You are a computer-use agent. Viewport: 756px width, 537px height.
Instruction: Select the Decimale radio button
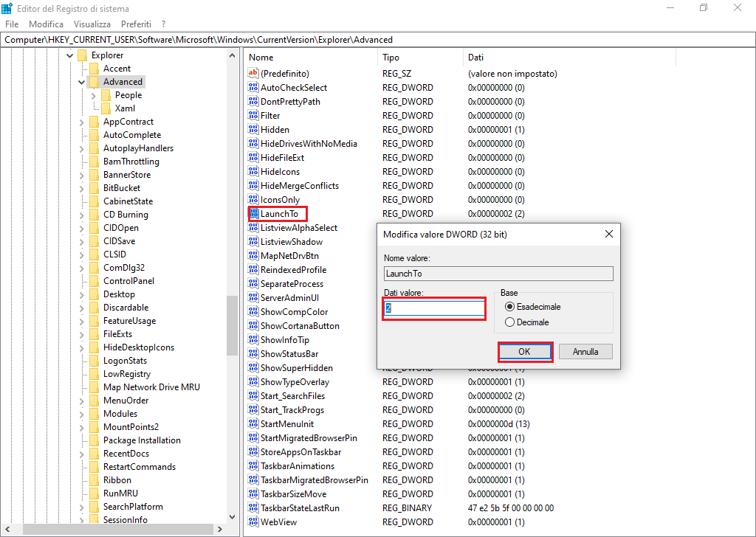(x=509, y=322)
